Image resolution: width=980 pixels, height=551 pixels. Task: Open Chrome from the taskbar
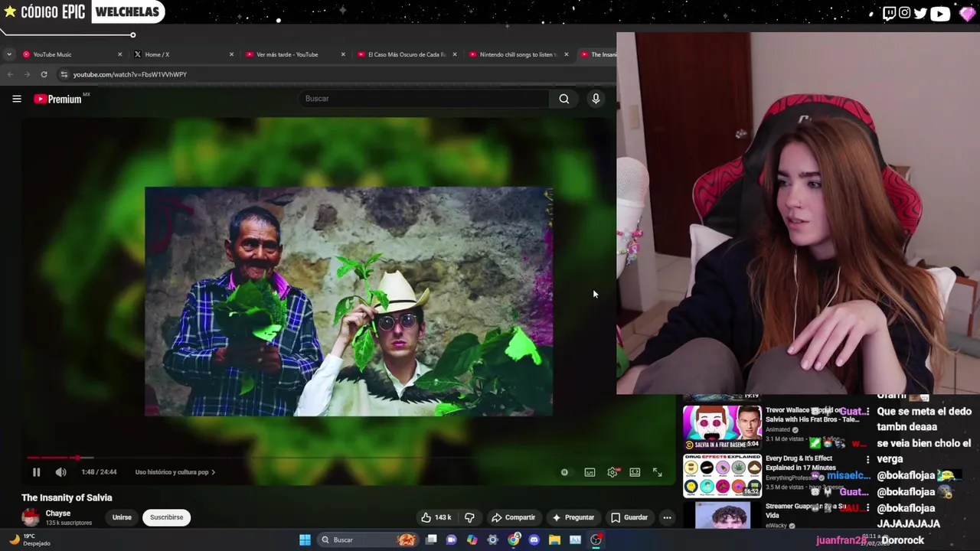tap(514, 540)
